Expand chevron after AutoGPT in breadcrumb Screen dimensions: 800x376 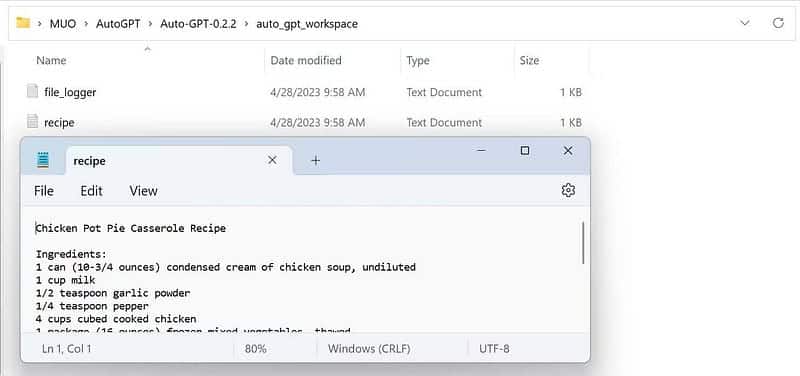tap(149, 24)
